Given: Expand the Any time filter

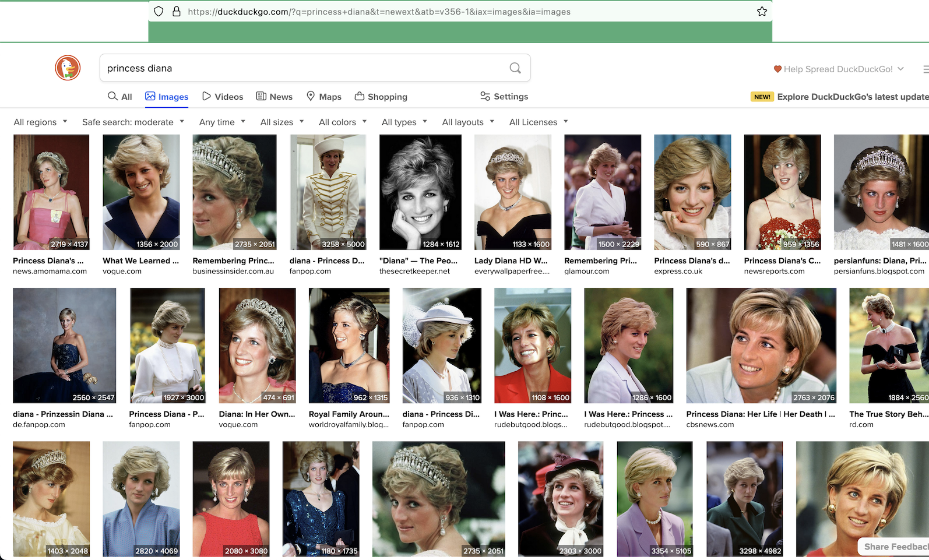Looking at the screenshot, I should click(222, 122).
